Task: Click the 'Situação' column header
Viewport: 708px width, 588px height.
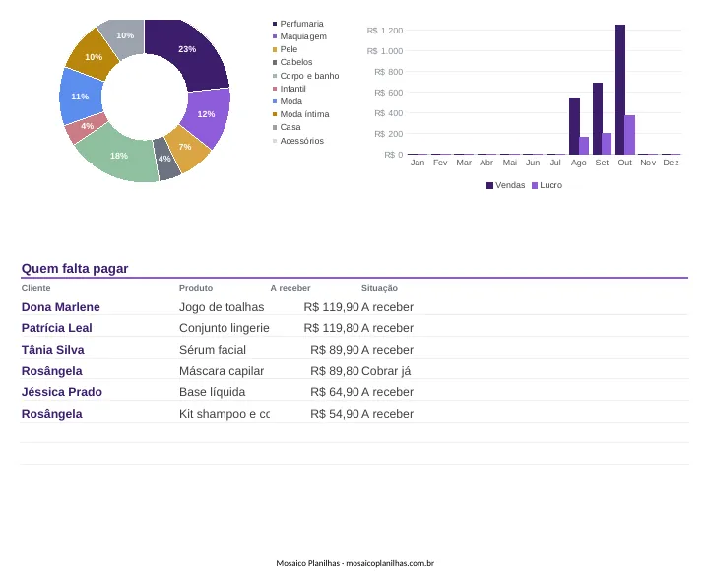Action: [x=379, y=288]
